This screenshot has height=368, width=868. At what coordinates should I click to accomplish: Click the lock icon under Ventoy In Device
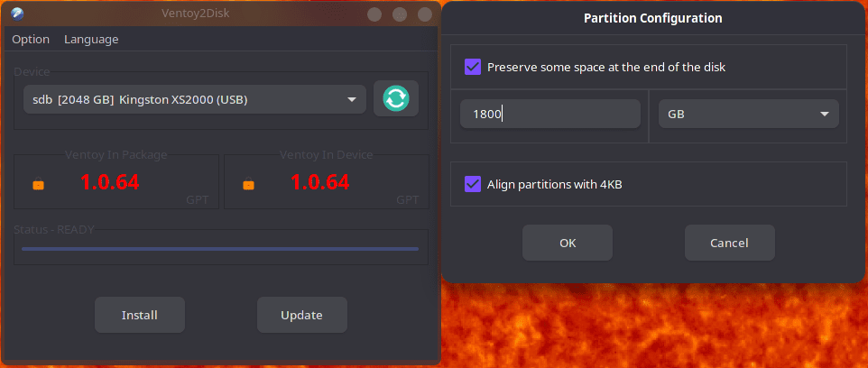pyautogui.click(x=248, y=183)
